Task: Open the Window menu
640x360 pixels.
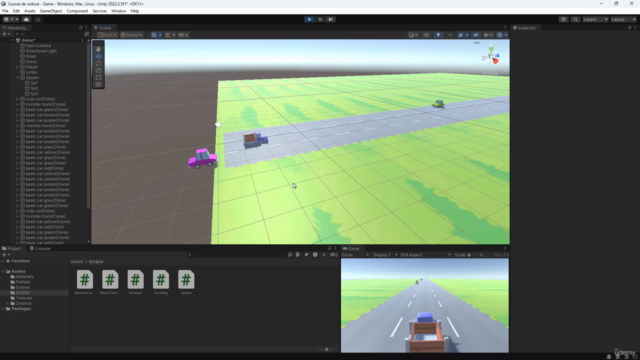Action: pos(118,11)
